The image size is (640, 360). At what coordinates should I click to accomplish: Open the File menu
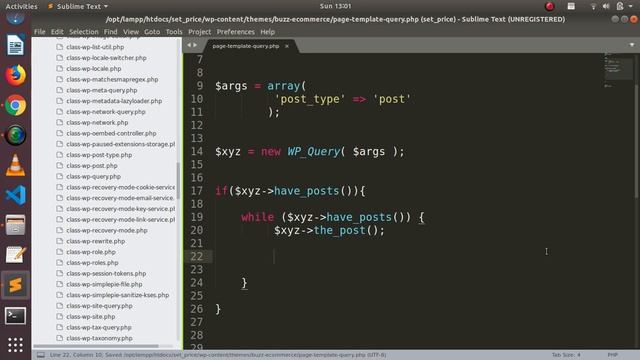[x=40, y=32]
